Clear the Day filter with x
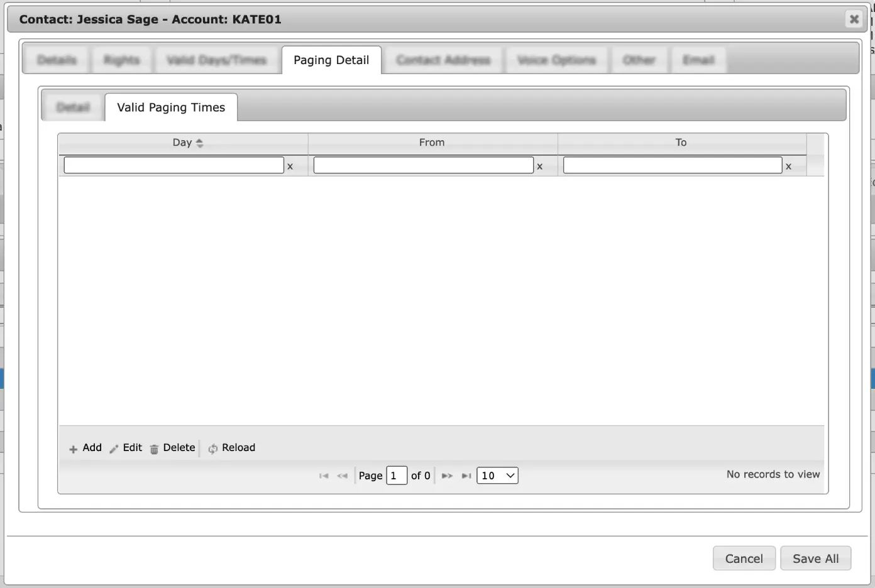This screenshot has height=588, width=875. 290,166
